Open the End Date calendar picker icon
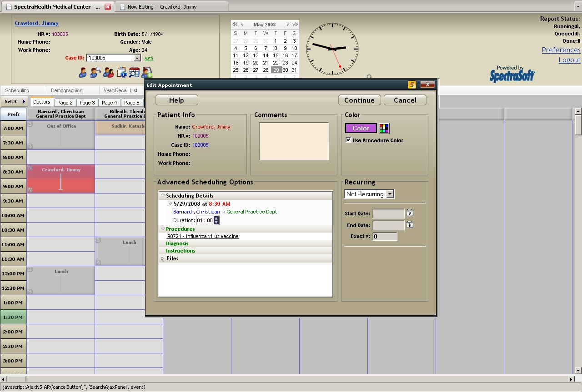 pos(410,224)
